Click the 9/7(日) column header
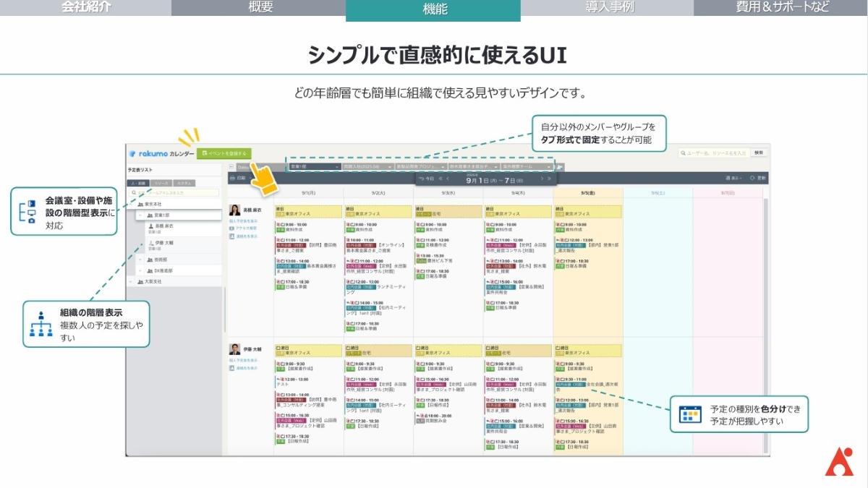868x488 pixels. tap(727, 193)
